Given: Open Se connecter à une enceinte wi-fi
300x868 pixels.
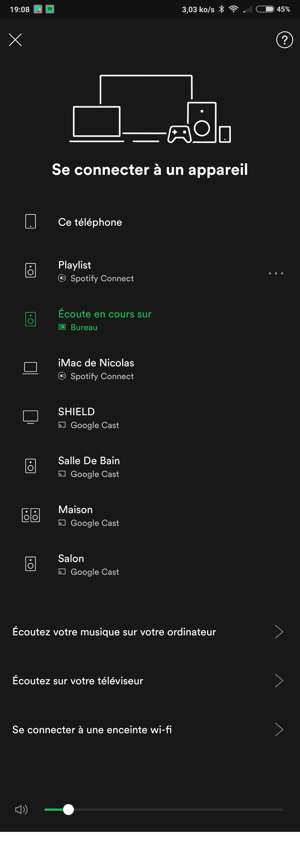Looking at the screenshot, I should pos(150,730).
